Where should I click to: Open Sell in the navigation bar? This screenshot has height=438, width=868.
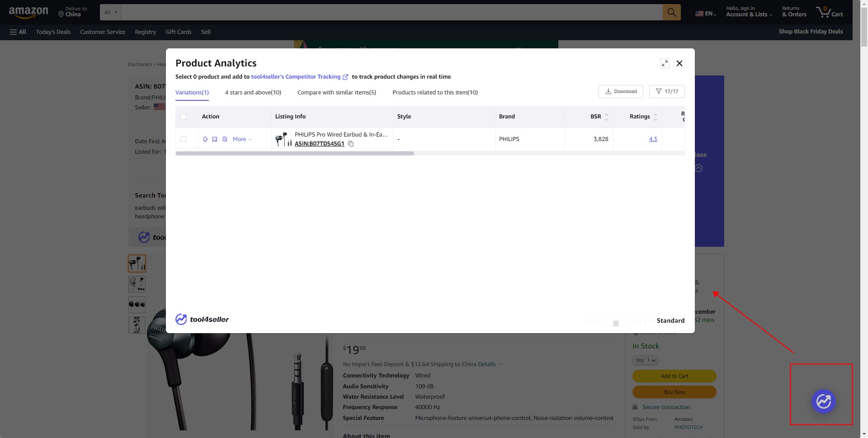click(206, 32)
